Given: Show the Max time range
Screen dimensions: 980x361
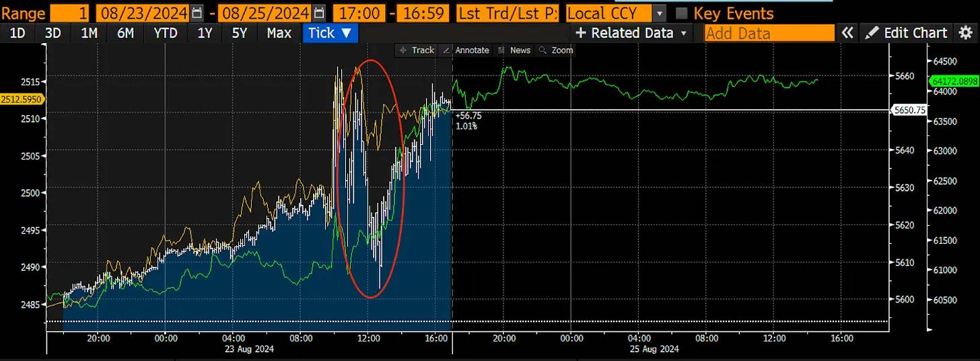Looking at the screenshot, I should pyautogui.click(x=279, y=33).
